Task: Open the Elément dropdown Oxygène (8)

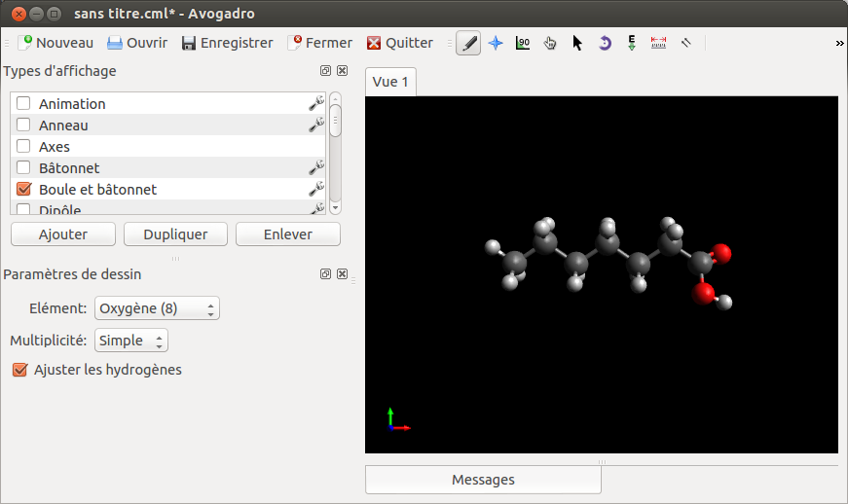Action: tap(157, 308)
